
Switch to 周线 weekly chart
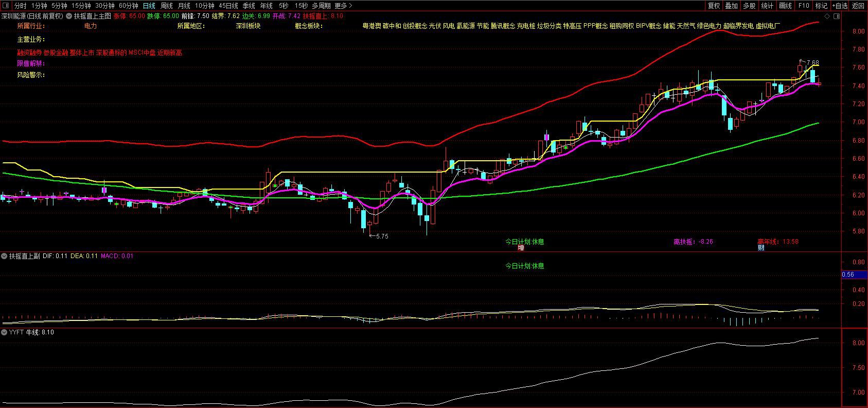(166, 6)
